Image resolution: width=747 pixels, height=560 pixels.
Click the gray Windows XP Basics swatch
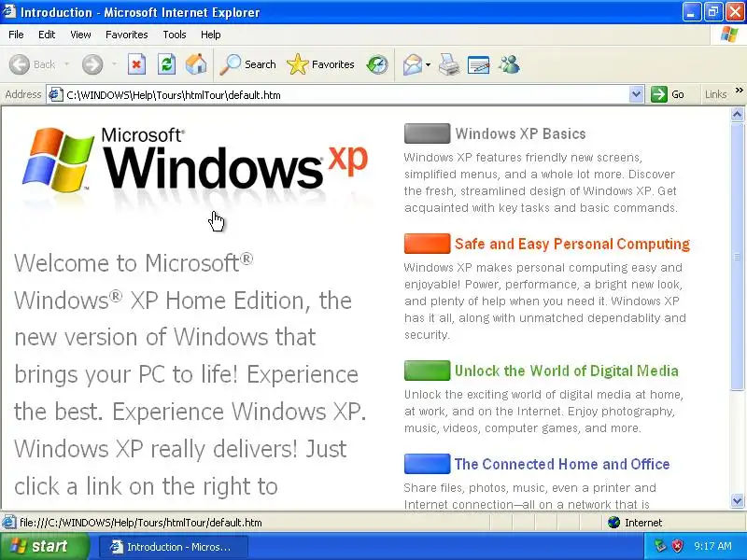427,133
